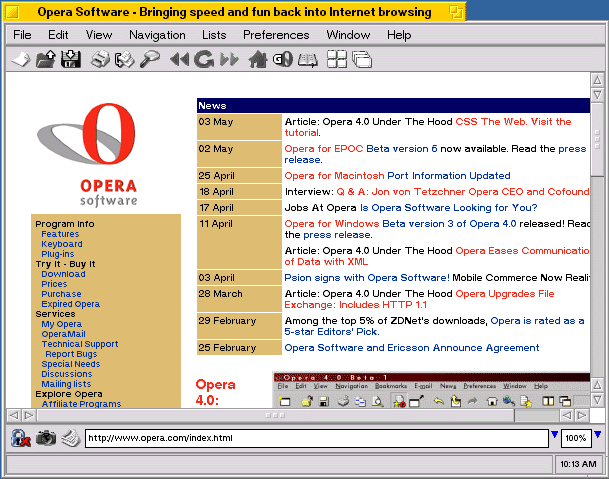Viewport: 609px width, 479px height.
Task: Open the Plug-ins link
Action: (57, 254)
